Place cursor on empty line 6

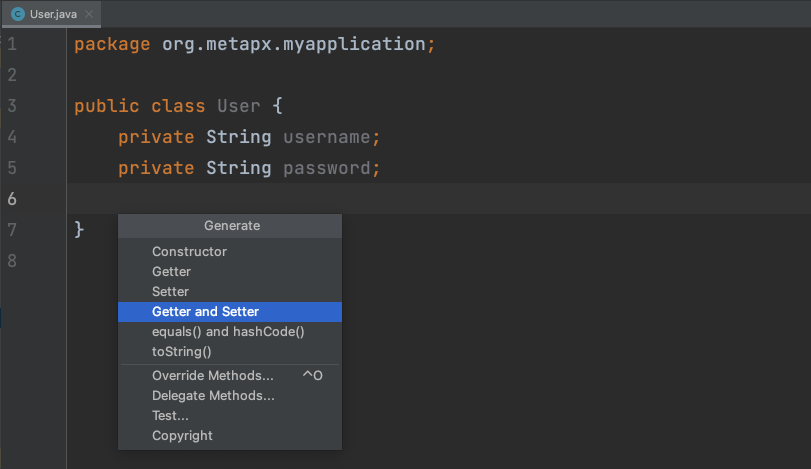click(x=439, y=199)
